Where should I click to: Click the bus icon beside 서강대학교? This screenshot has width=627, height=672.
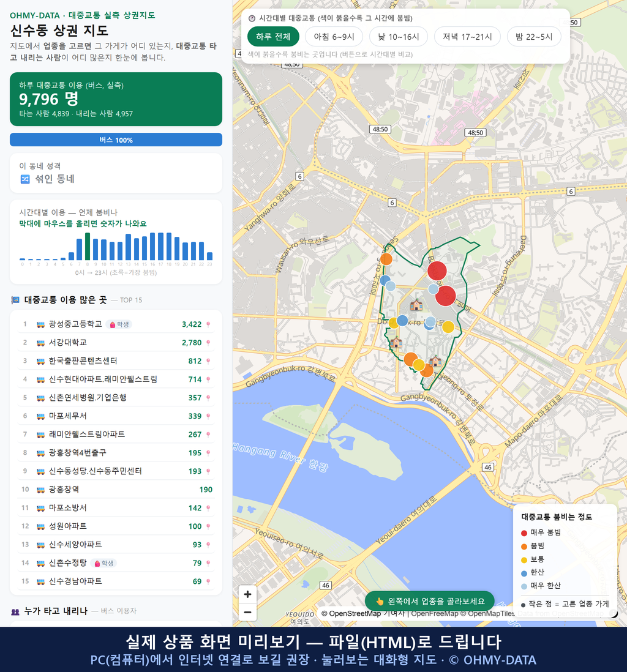coord(41,343)
